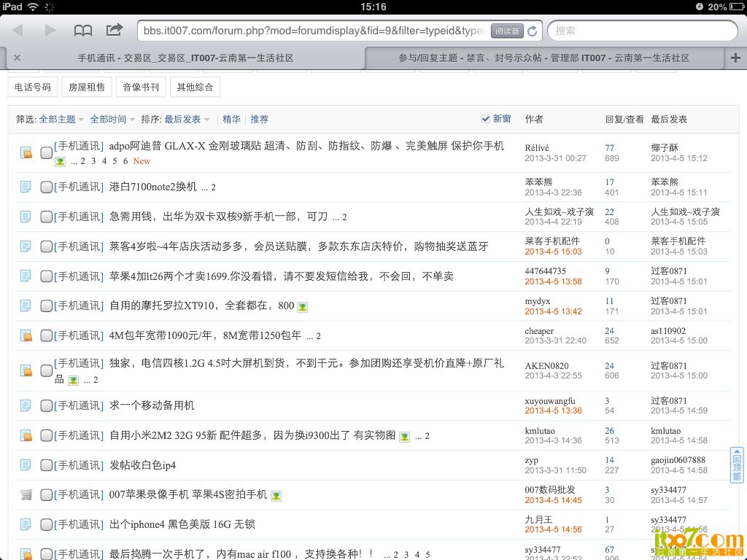Check the box for adpo阿迪普 GLAX-X post
Image resolution: width=747 pixels, height=560 pixels.
(x=46, y=153)
